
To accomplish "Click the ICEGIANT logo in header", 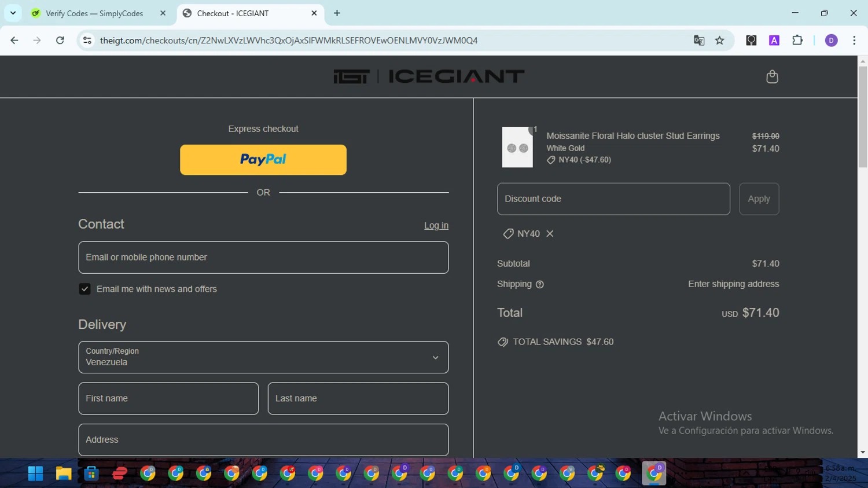I will [x=429, y=76].
